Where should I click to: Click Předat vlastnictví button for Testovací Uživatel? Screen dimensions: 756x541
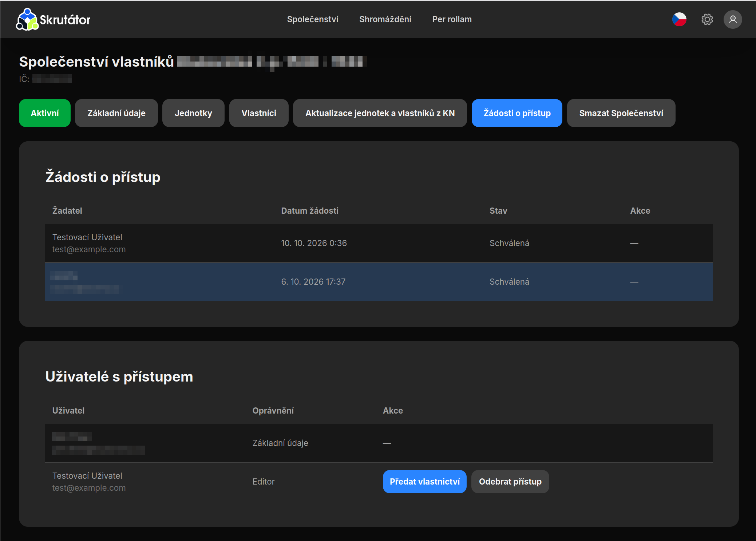click(424, 482)
